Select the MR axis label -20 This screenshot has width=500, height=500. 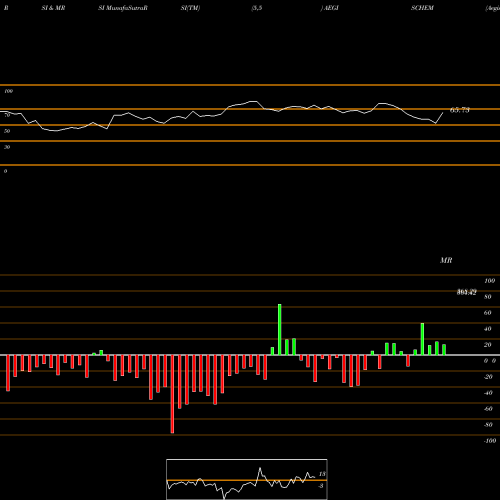click(x=488, y=377)
